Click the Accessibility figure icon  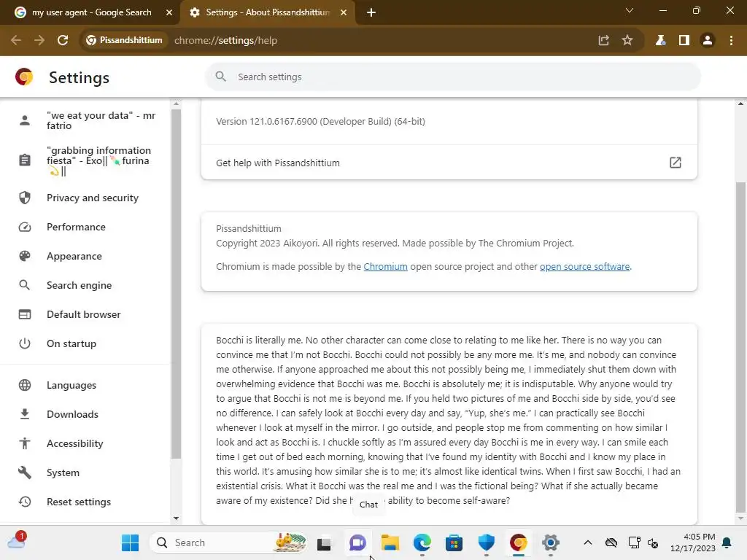[x=25, y=443]
